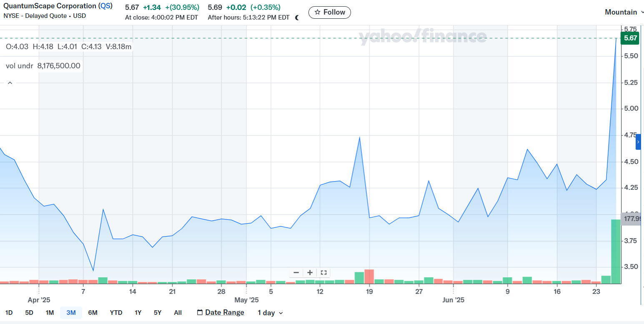Open the QS ticker symbol link
This screenshot has width=644, height=324.
coord(105,5)
